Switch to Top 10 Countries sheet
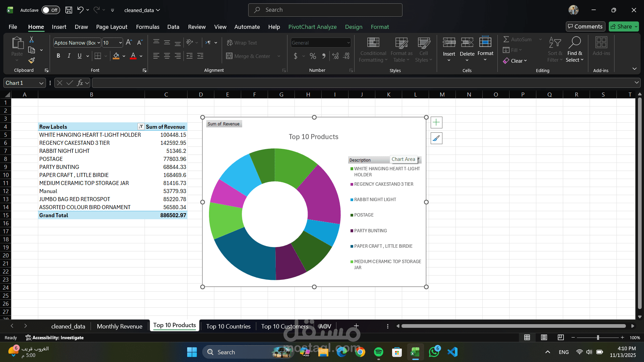 point(228,326)
